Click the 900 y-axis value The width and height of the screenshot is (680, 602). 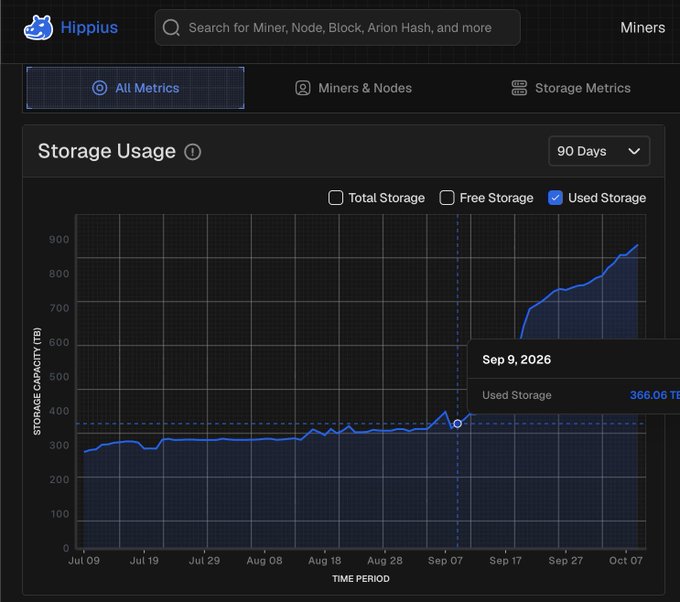(59, 239)
